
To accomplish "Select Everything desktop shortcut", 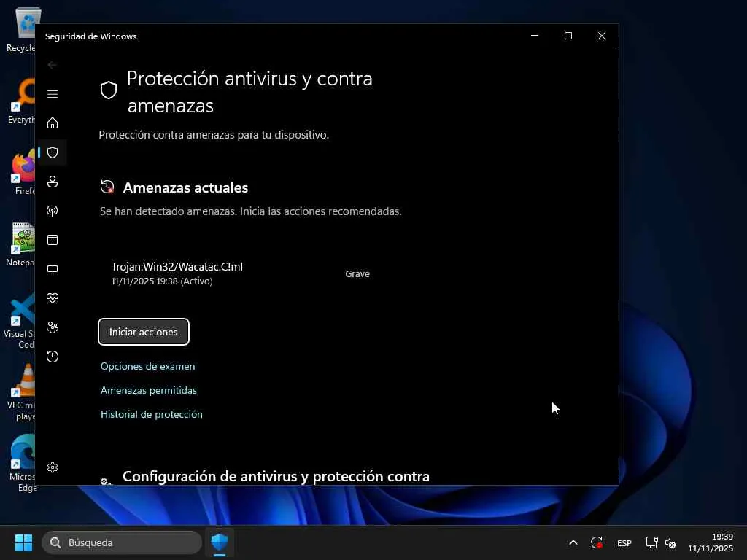I will click(20, 102).
